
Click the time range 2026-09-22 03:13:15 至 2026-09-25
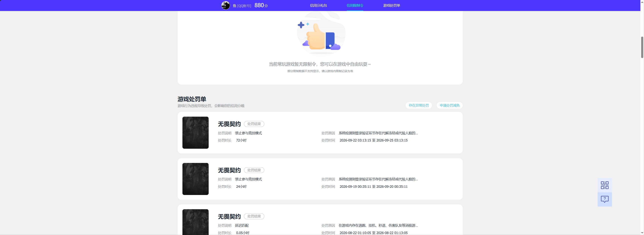[x=374, y=141]
